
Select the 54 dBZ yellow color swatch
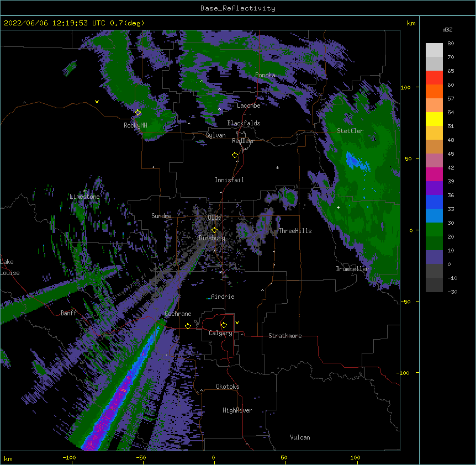[x=434, y=119]
